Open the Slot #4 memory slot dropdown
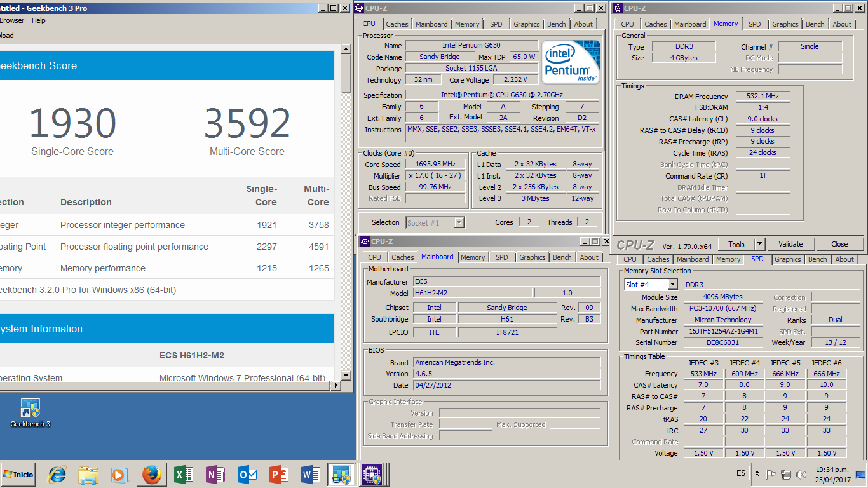 (x=672, y=285)
